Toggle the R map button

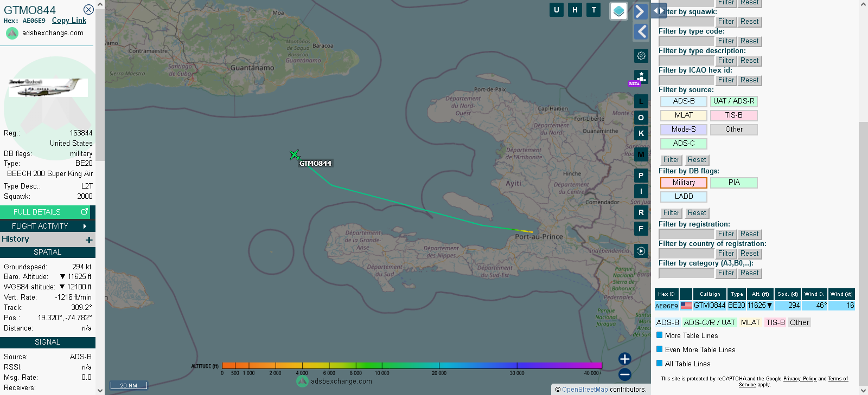[x=641, y=213]
